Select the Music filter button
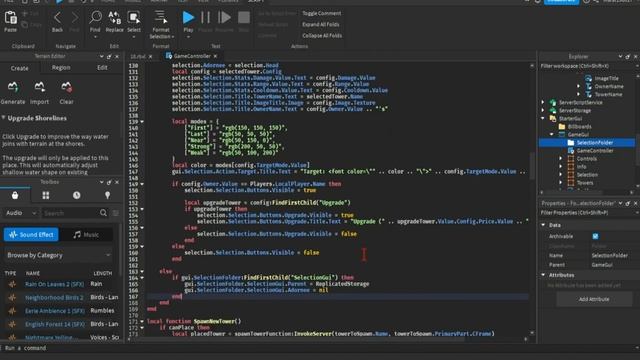640x360 pixels. pos(86,235)
